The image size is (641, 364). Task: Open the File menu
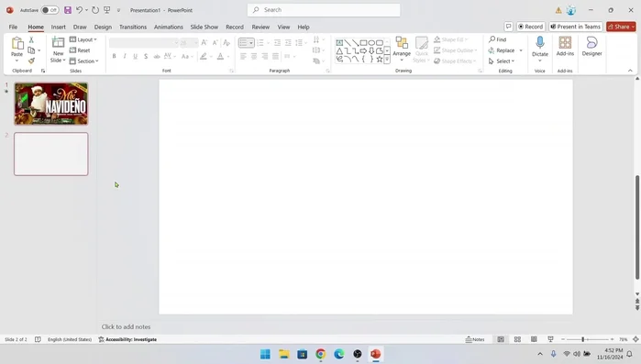click(13, 27)
